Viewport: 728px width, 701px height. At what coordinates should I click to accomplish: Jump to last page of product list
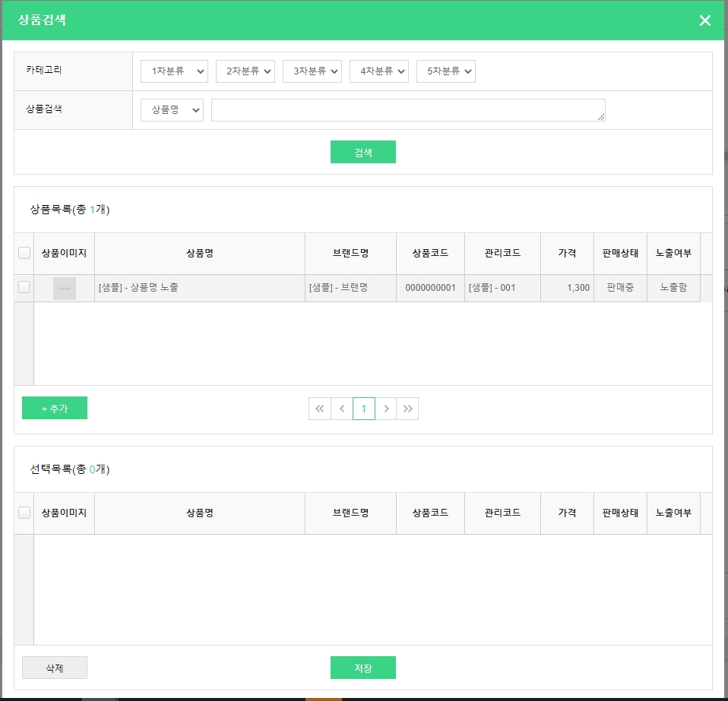click(x=408, y=409)
